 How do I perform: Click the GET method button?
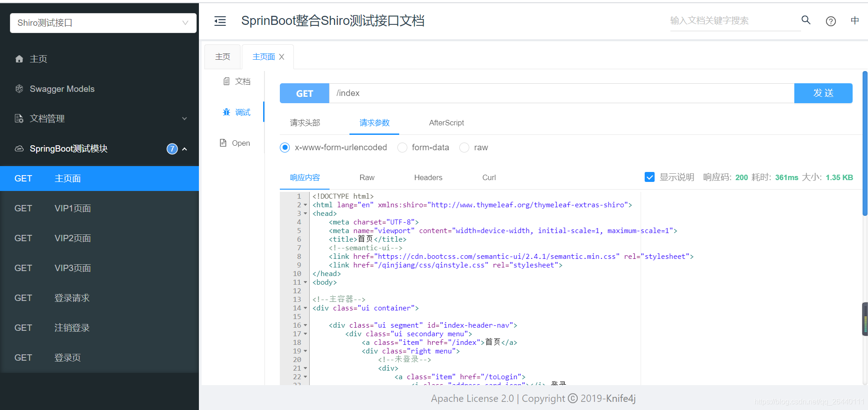click(x=304, y=93)
